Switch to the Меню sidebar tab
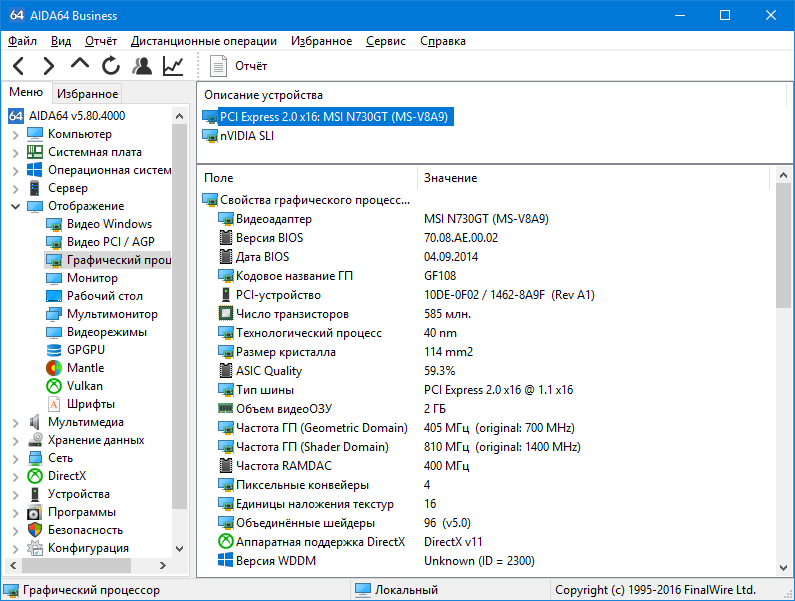 (x=26, y=92)
